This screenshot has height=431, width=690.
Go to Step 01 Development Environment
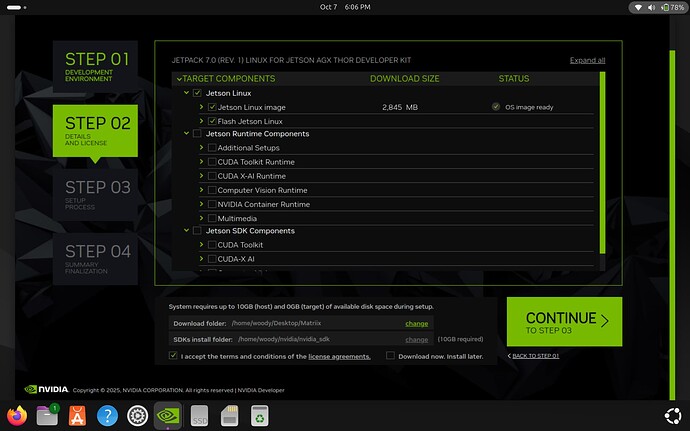tap(95, 66)
